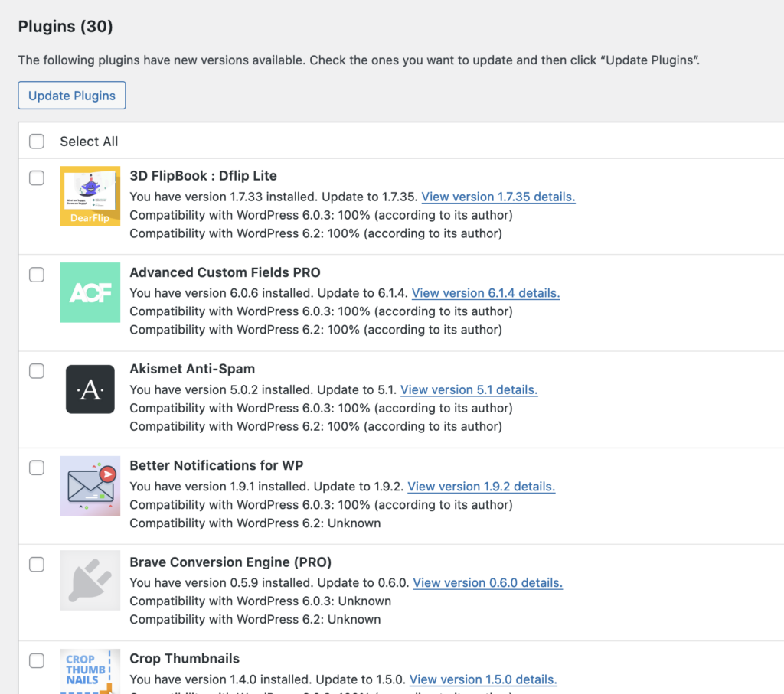The width and height of the screenshot is (784, 694).
Task: Mark the Better Notifications for WP checkbox
Action: pos(37,468)
